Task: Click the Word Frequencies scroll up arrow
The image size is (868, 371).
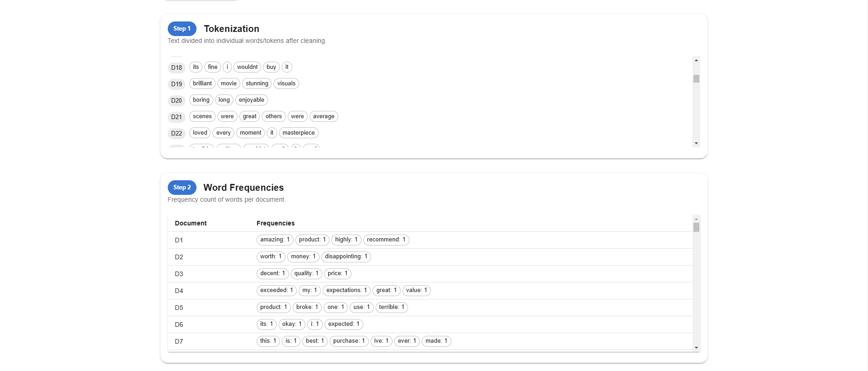Action: pyautogui.click(x=696, y=219)
